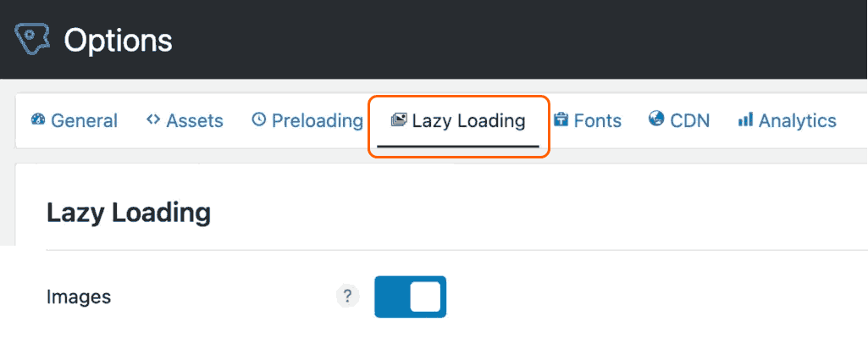Click the Fonts tab icon
The width and height of the screenshot is (868, 355).
(x=561, y=119)
